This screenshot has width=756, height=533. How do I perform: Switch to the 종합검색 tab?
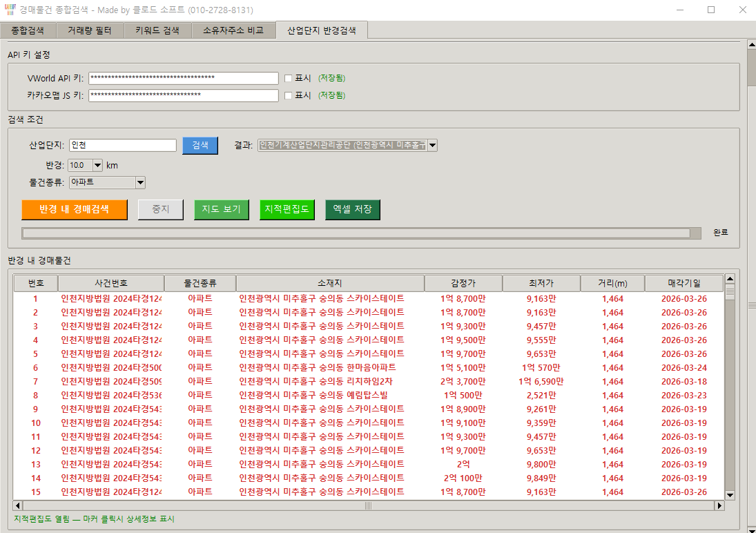28,30
